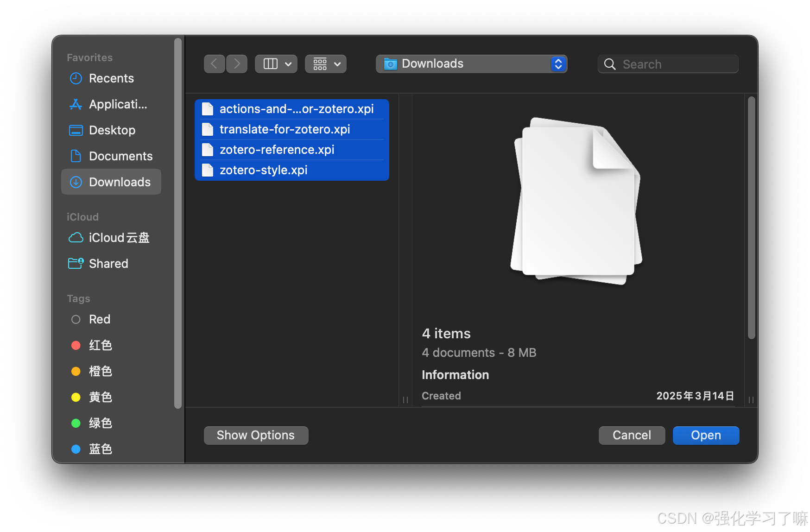Click the Shared folder icon

point(76,264)
